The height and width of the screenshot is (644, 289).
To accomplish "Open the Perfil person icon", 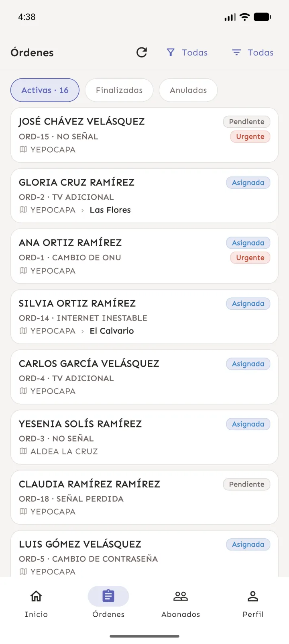I will 253,596.
